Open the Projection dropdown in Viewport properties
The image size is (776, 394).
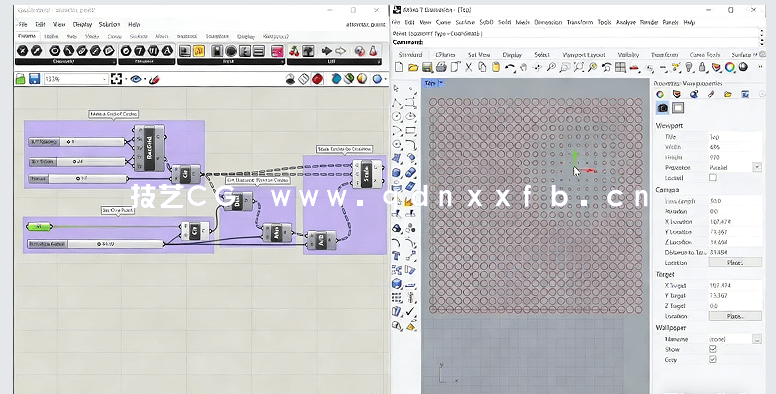[x=757, y=167]
